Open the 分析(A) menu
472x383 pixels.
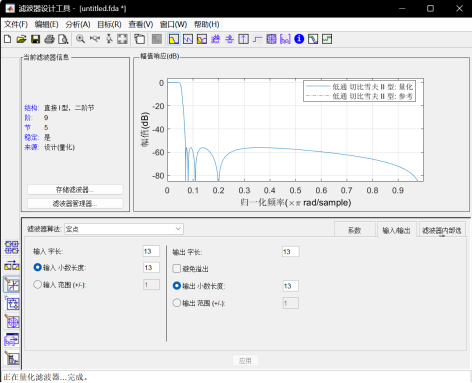78,24
